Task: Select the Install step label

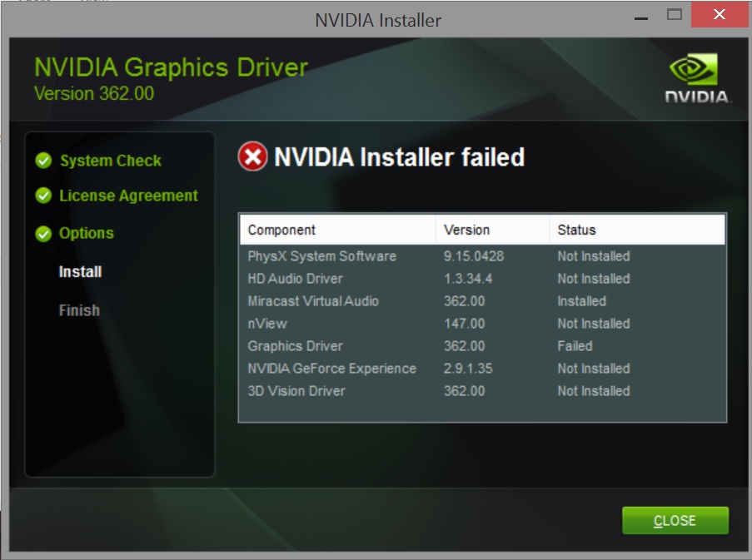Action: tap(80, 271)
